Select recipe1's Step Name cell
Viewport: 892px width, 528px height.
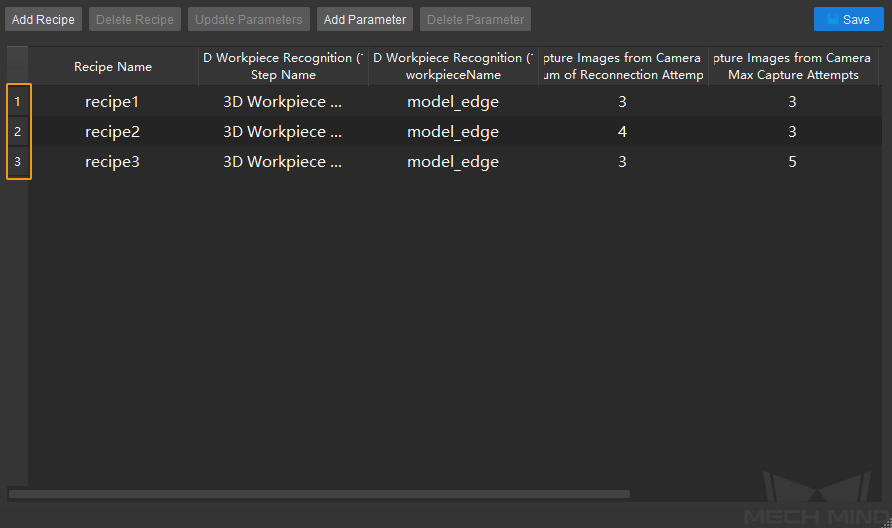click(283, 102)
